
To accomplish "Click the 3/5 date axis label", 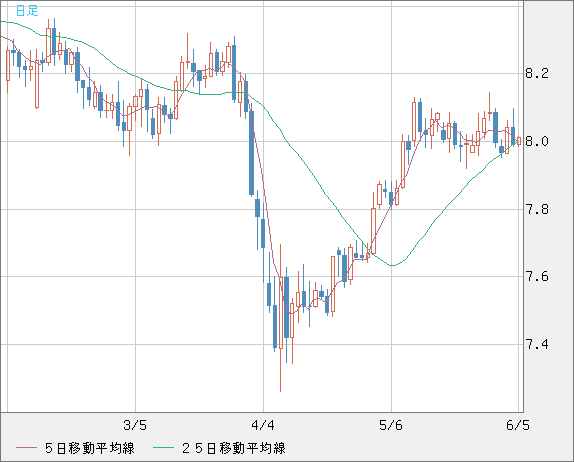I will click(135, 425).
